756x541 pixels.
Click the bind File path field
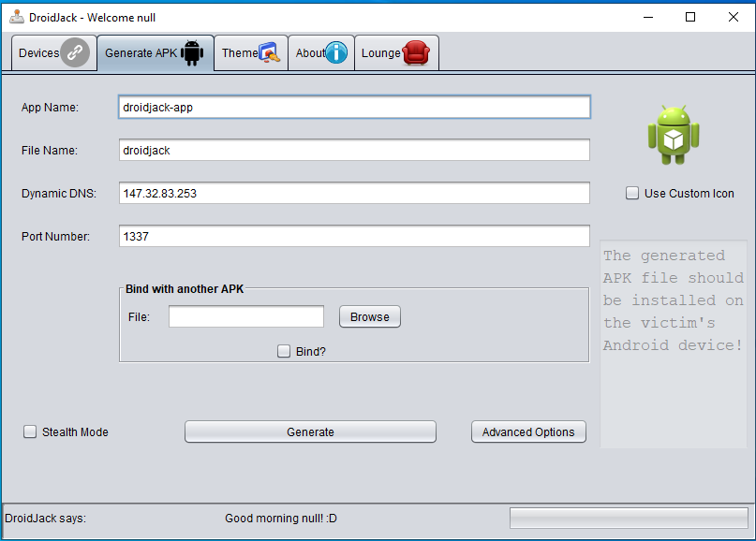pyautogui.click(x=246, y=316)
